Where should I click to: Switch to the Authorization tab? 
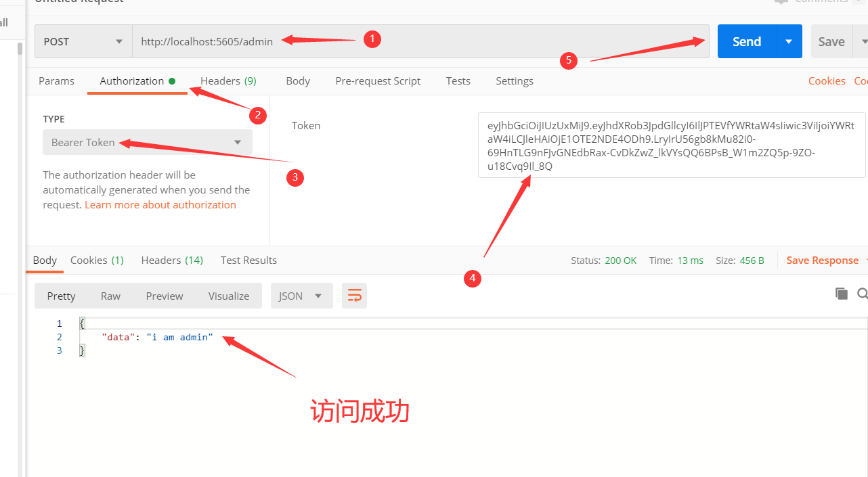point(137,81)
